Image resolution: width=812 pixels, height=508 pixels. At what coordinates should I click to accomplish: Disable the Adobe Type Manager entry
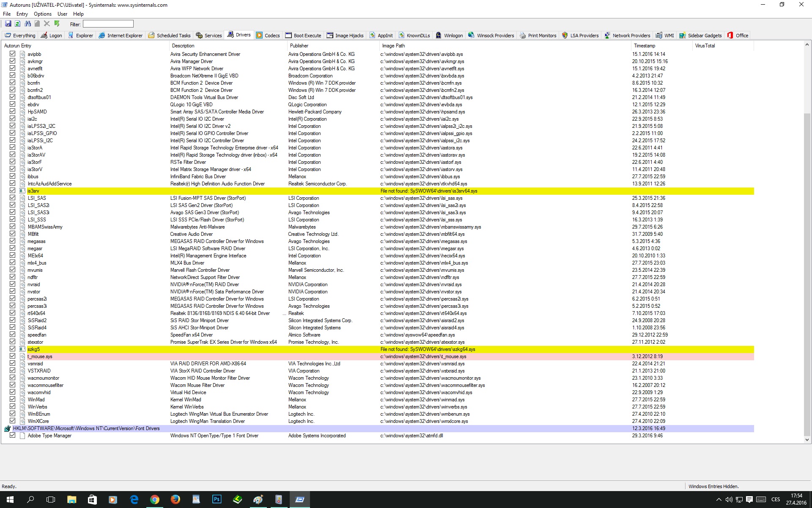click(12, 435)
